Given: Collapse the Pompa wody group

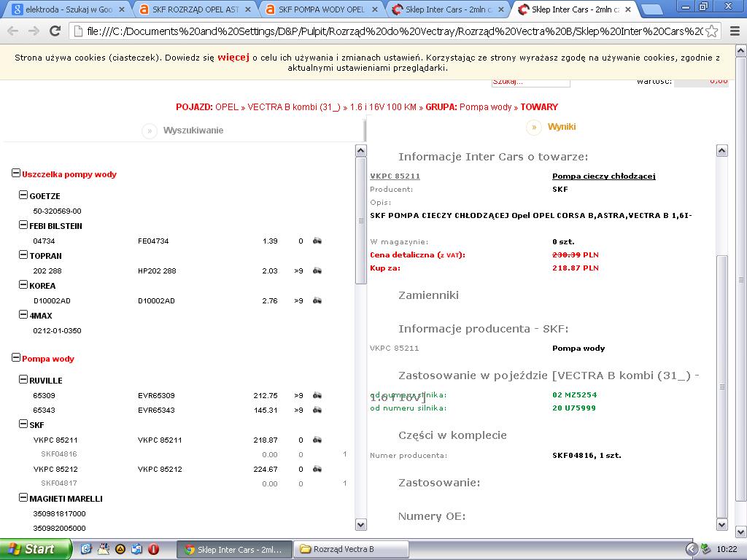Looking at the screenshot, I should (x=16, y=357).
